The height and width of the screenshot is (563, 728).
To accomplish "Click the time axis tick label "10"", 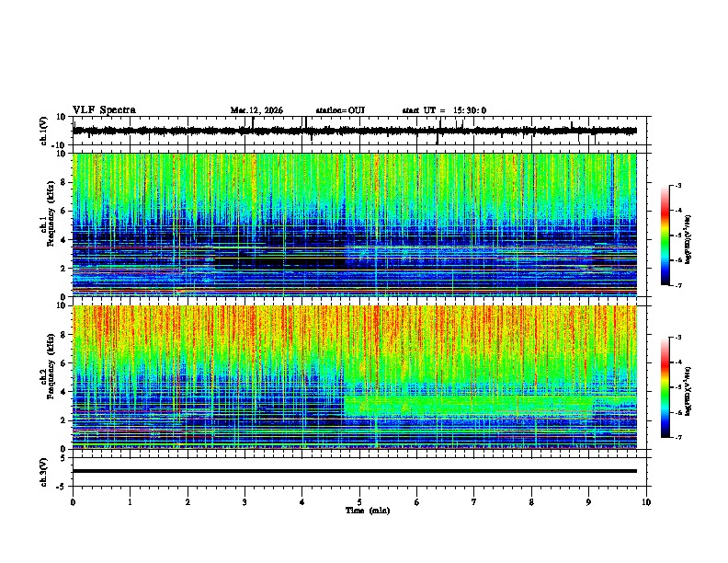I will tap(646, 502).
